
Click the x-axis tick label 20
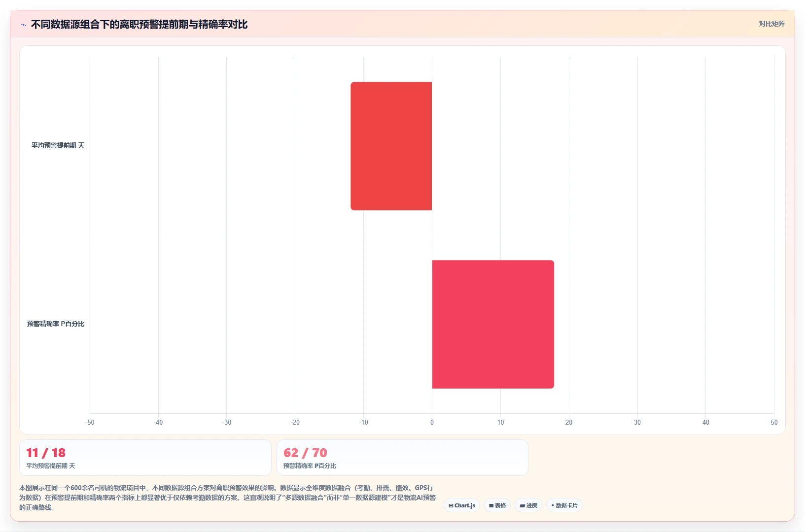pyautogui.click(x=569, y=422)
